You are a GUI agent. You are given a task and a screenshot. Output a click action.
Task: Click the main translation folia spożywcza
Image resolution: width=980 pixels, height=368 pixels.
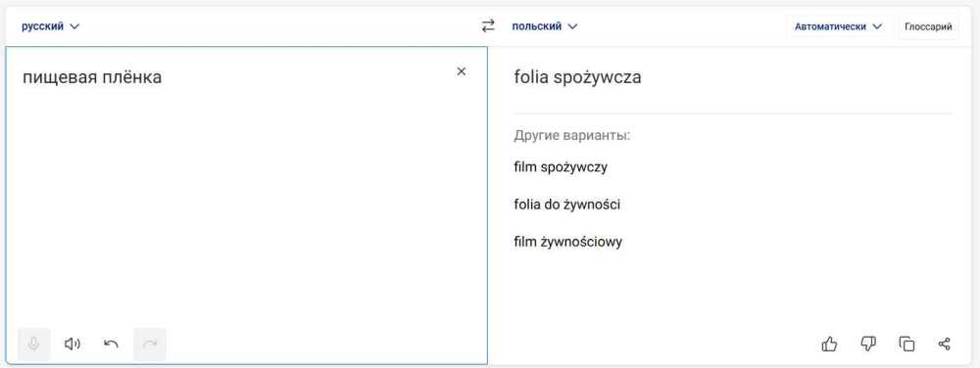[x=577, y=78]
